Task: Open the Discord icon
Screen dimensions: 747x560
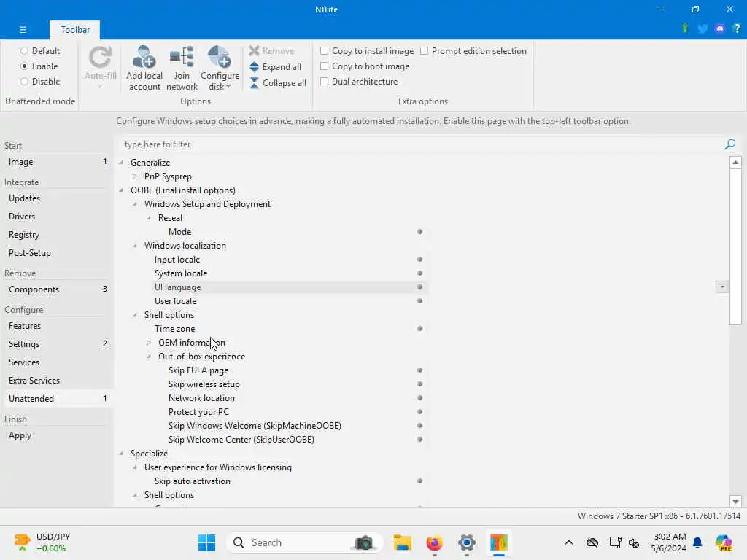Action: coord(719,28)
